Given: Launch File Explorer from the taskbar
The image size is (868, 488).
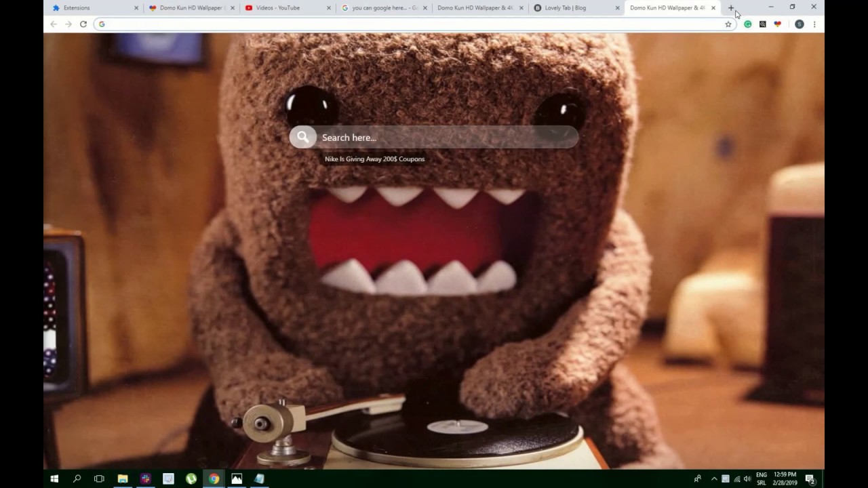Looking at the screenshot, I should tap(122, 479).
